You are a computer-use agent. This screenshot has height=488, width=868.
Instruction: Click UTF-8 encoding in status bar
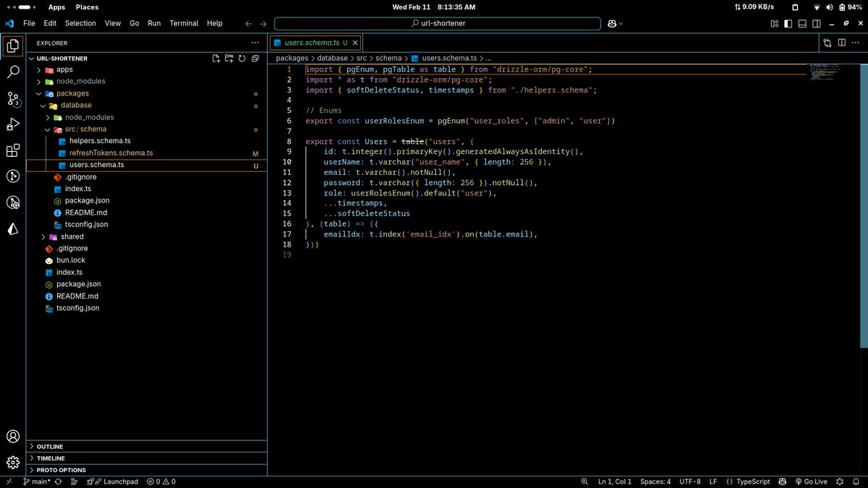click(x=689, y=481)
